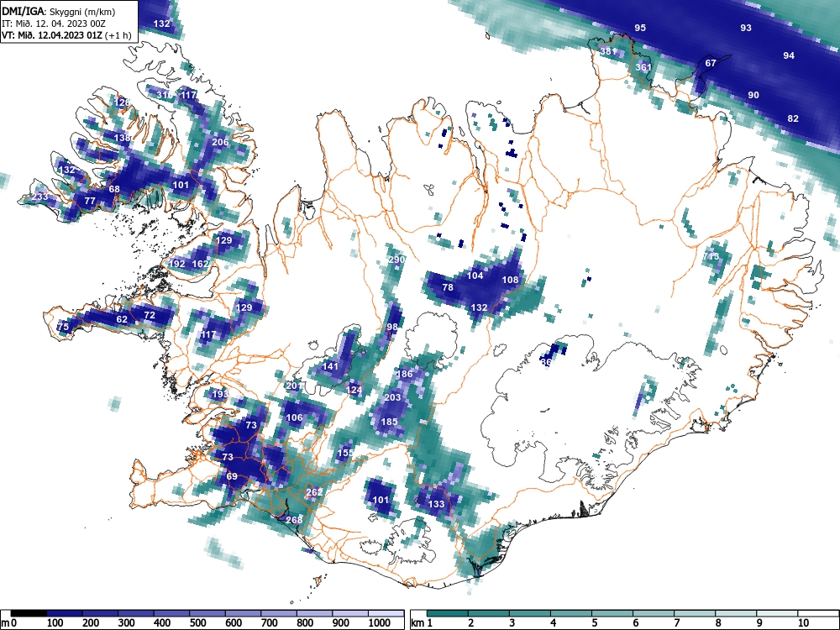Click the visibility value 104 in the central patch
This screenshot has height=630, width=840.
tap(475, 276)
